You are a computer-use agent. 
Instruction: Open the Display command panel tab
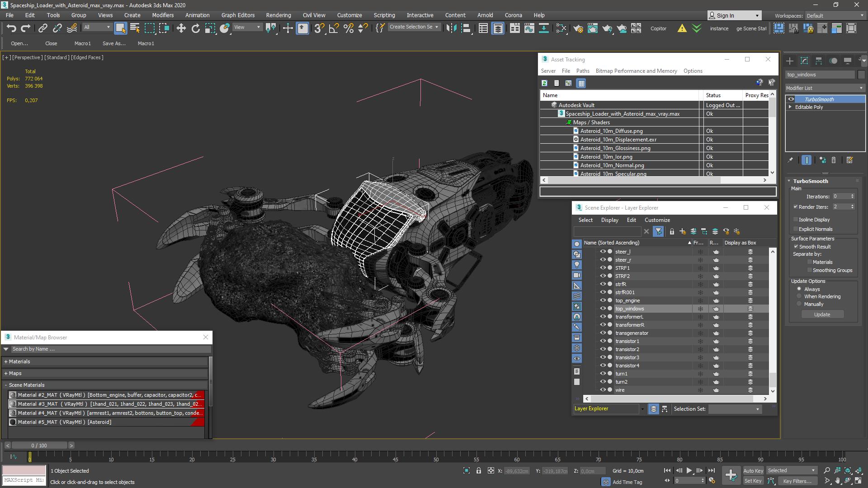pyautogui.click(x=848, y=61)
